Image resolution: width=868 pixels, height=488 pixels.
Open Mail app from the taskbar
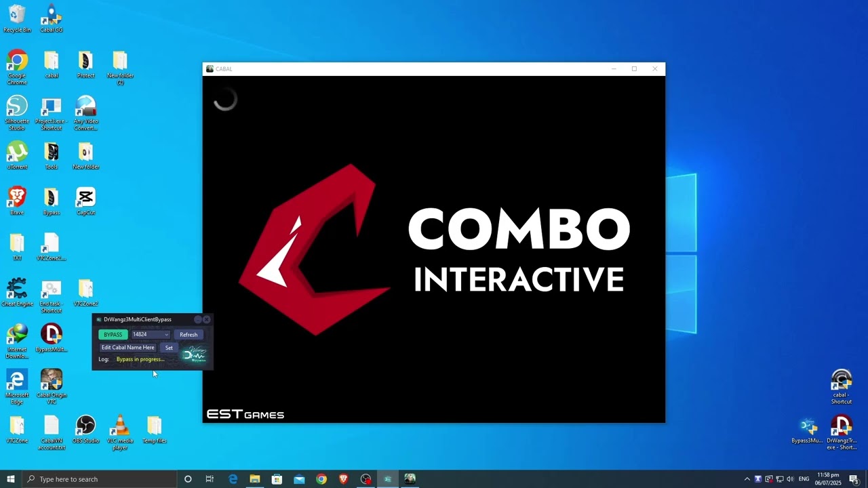point(299,479)
